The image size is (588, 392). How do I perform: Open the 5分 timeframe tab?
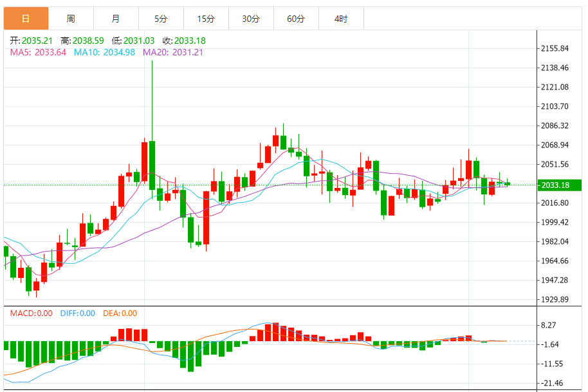click(161, 19)
